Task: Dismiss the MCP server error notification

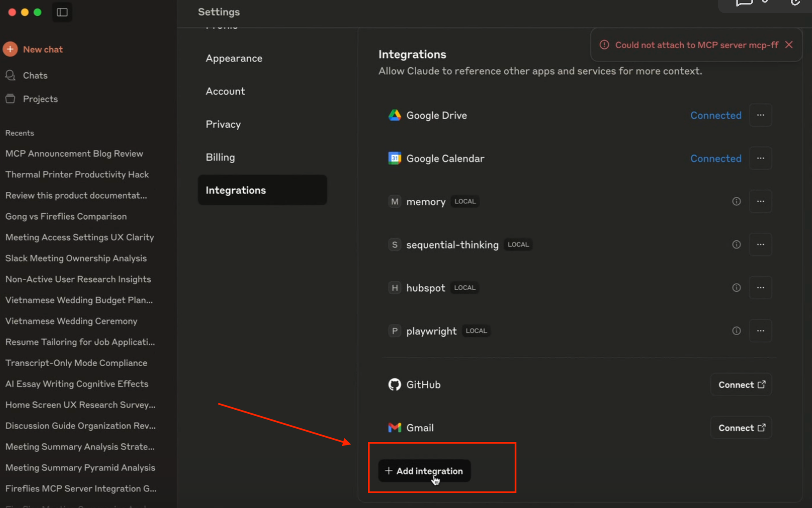Action: pyautogui.click(x=789, y=45)
